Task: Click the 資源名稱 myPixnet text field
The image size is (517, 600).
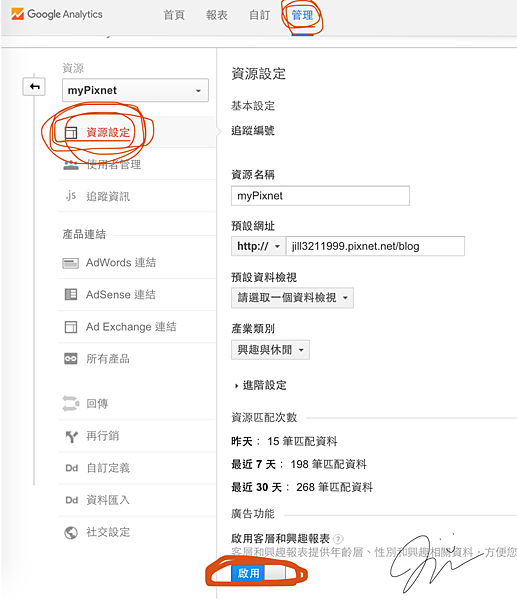Action: pyautogui.click(x=320, y=196)
